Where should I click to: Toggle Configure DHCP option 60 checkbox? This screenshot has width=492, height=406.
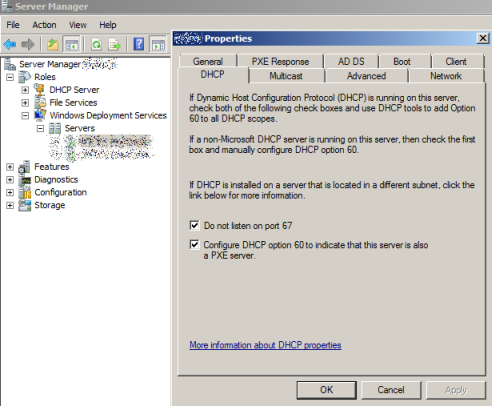194,245
